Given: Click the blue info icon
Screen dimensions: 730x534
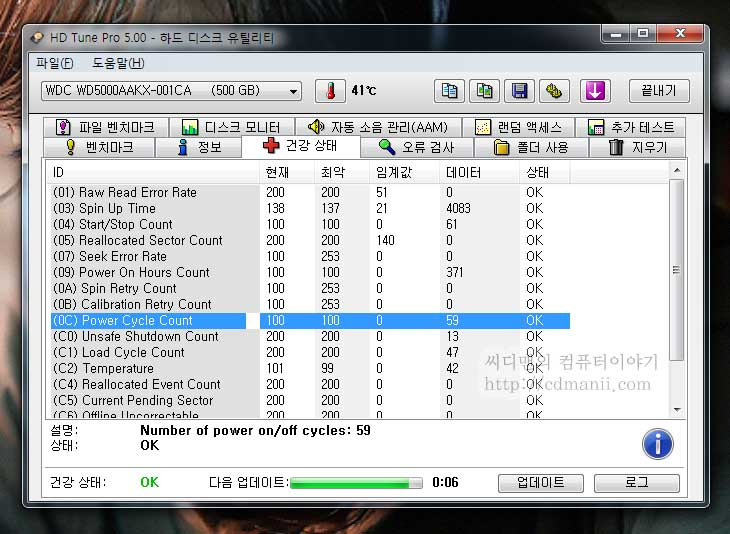Looking at the screenshot, I should point(657,444).
